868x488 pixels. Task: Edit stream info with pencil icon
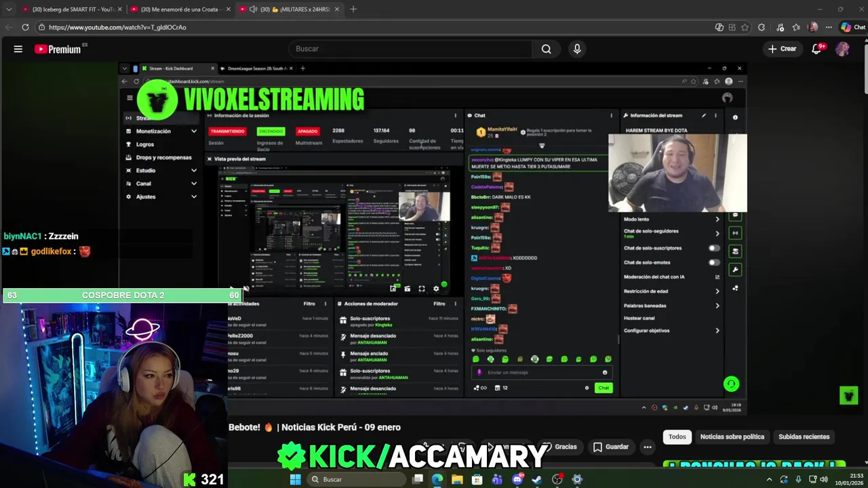point(704,116)
